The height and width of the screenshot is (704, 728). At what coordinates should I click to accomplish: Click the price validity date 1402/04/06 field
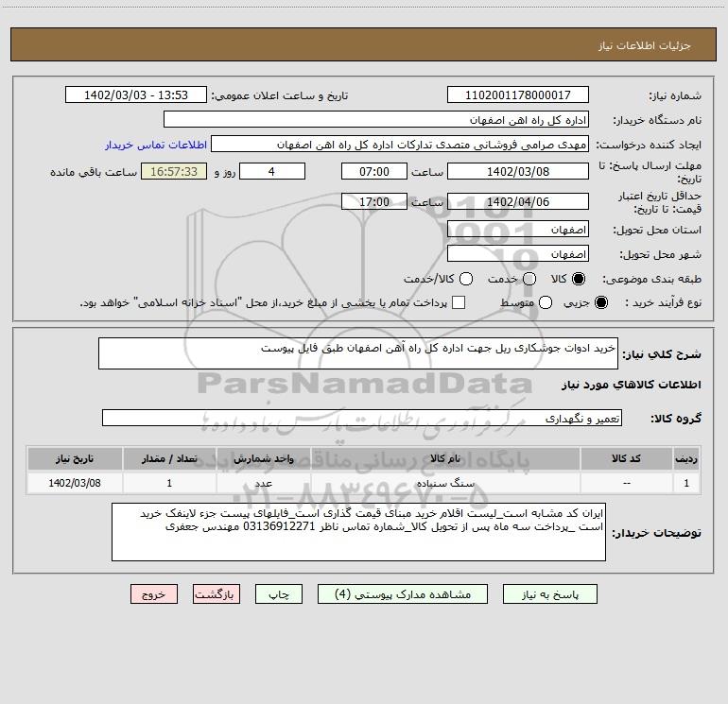(518, 201)
